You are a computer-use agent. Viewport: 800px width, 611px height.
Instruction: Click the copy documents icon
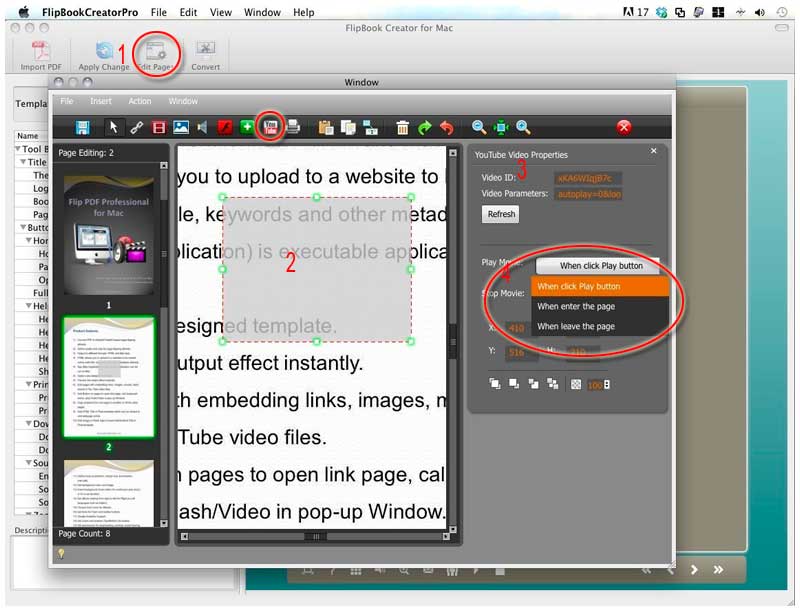click(348, 127)
